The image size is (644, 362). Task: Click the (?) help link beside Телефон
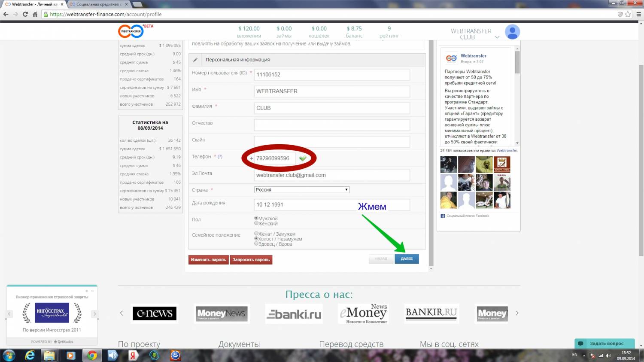pyautogui.click(x=220, y=157)
